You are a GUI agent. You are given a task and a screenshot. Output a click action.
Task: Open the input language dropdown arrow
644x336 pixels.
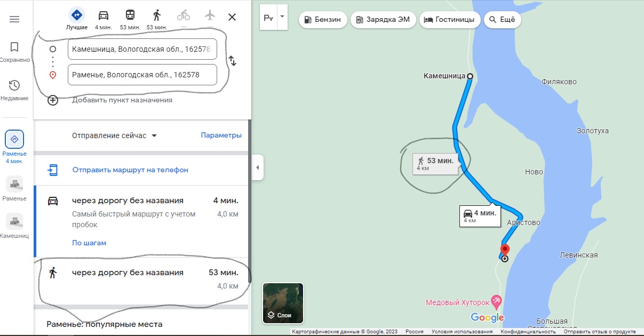pos(282,17)
